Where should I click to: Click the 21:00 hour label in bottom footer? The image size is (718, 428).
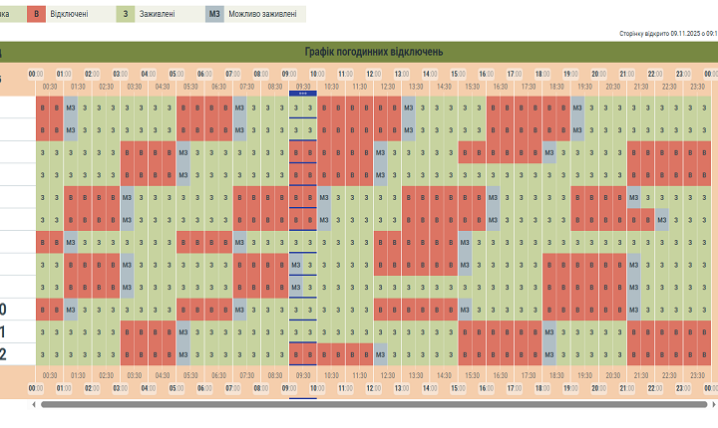[627, 387]
